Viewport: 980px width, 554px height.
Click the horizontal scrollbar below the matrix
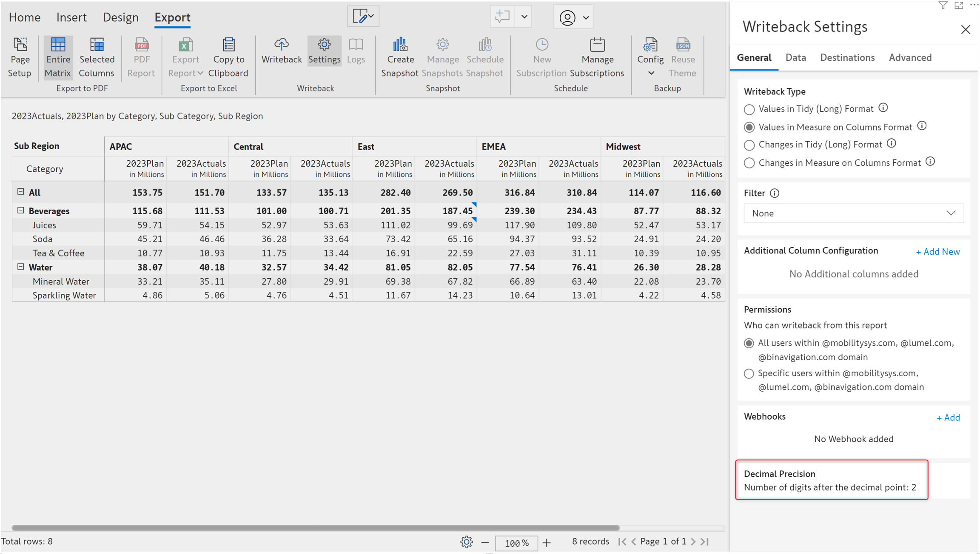315,528
